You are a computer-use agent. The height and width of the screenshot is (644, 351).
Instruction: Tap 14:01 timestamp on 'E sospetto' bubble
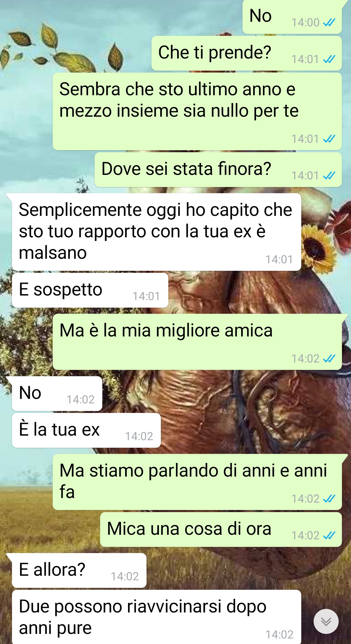click(x=146, y=296)
